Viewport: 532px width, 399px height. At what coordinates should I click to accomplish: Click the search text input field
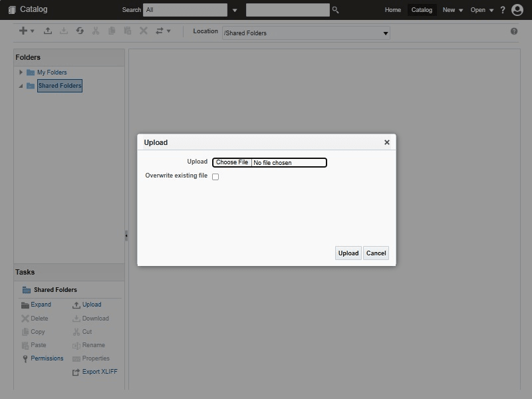(288, 10)
